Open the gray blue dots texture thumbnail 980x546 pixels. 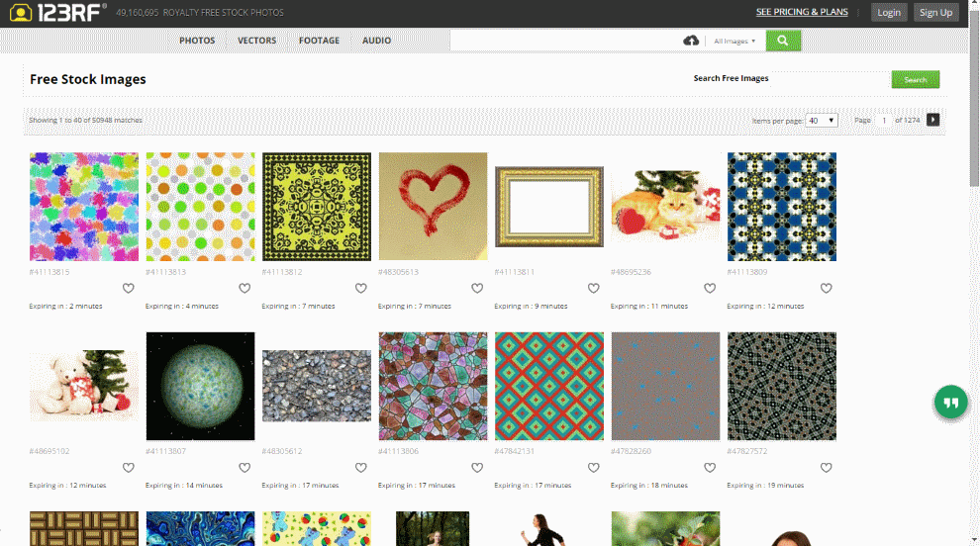point(665,386)
